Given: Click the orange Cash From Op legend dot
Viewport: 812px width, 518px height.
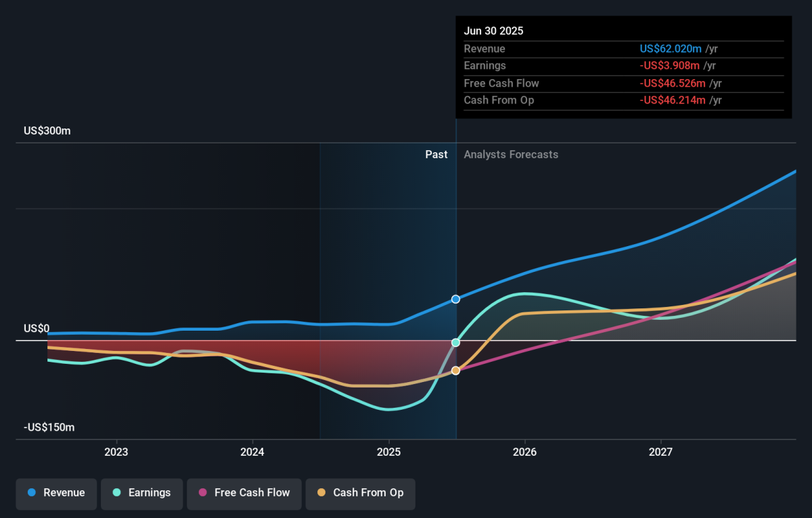Looking at the screenshot, I should coord(321,493).
